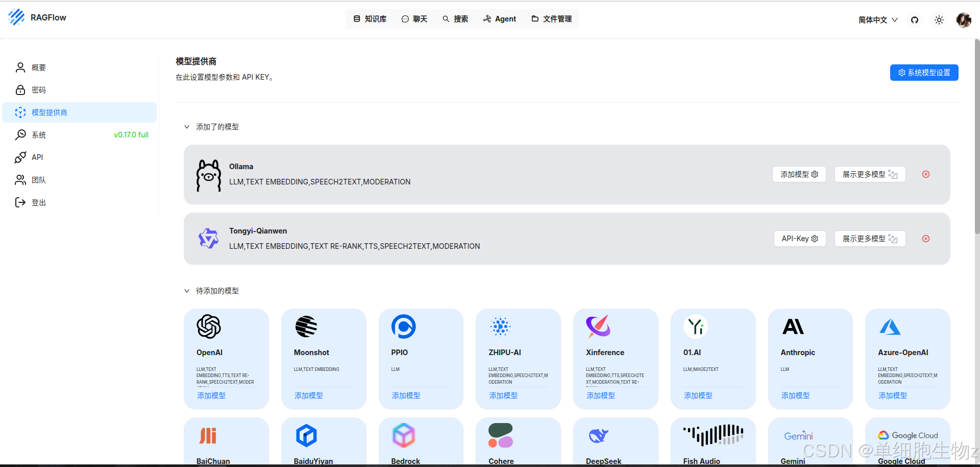This screenshot has height=467, width=980.
Task: Click the Ollama llama logo
Action: tap(209, 175)
